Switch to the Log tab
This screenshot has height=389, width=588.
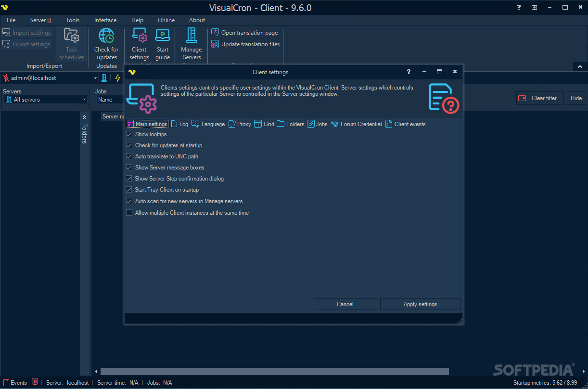click(x=179, y=124)
